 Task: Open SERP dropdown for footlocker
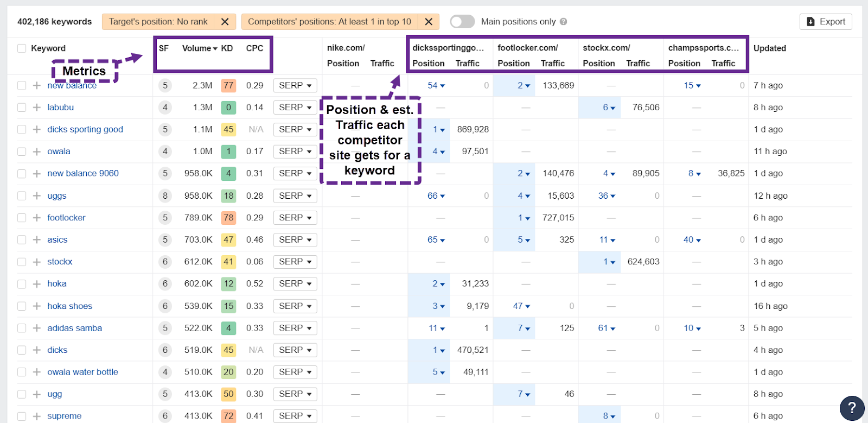[x=295, y=218]
